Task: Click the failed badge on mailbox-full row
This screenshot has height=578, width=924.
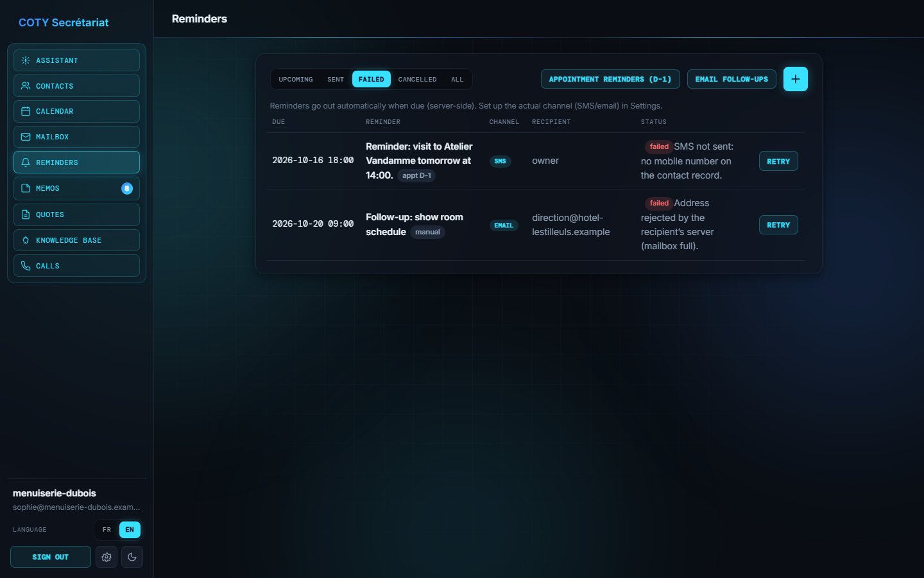Action: coord(659,203)
